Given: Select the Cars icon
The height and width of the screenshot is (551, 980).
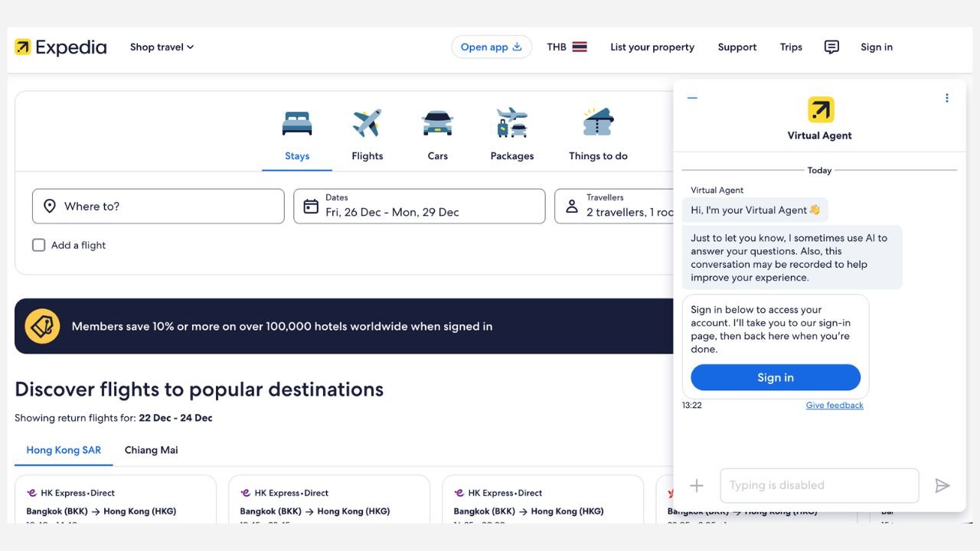Looking at the screenshot, I should click(x=437, y=123).
